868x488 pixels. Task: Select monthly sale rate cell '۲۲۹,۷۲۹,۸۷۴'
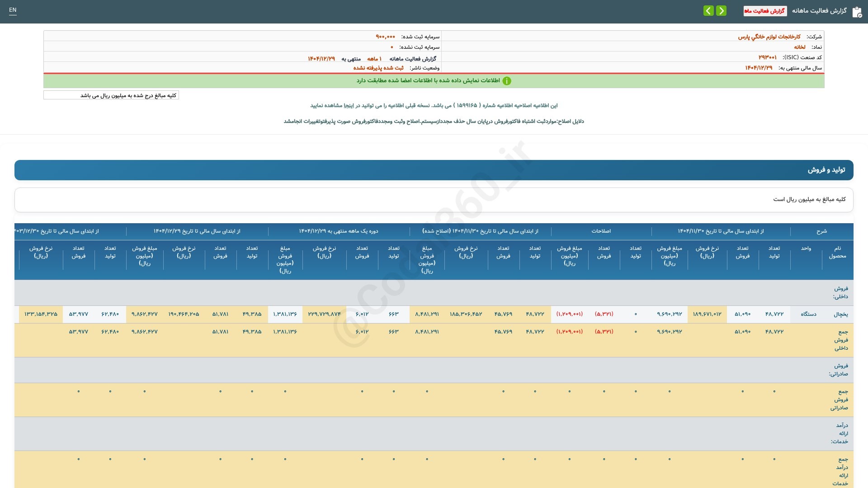click(x=325, y=314)
